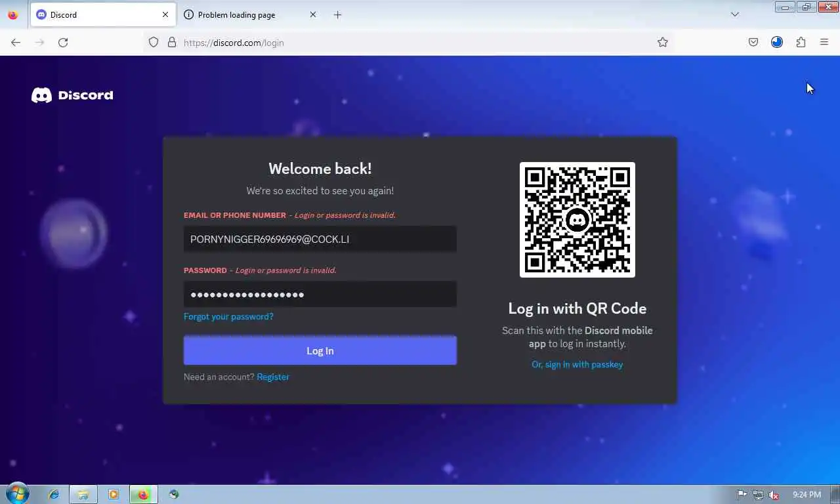Follow the Register link

(273, 377)
